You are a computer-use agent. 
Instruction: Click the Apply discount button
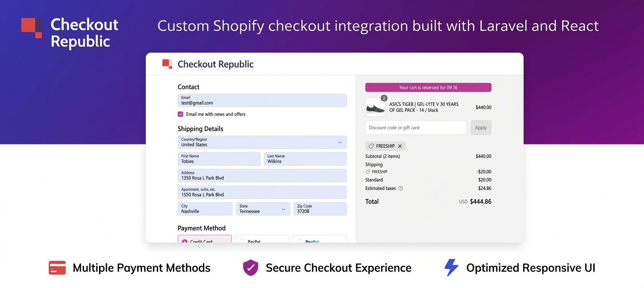[x=480, y=128]
